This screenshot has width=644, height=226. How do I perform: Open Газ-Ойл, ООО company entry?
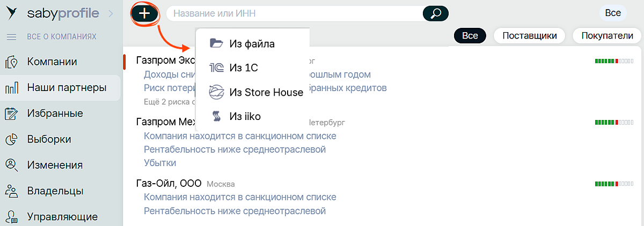click(169, 184)
